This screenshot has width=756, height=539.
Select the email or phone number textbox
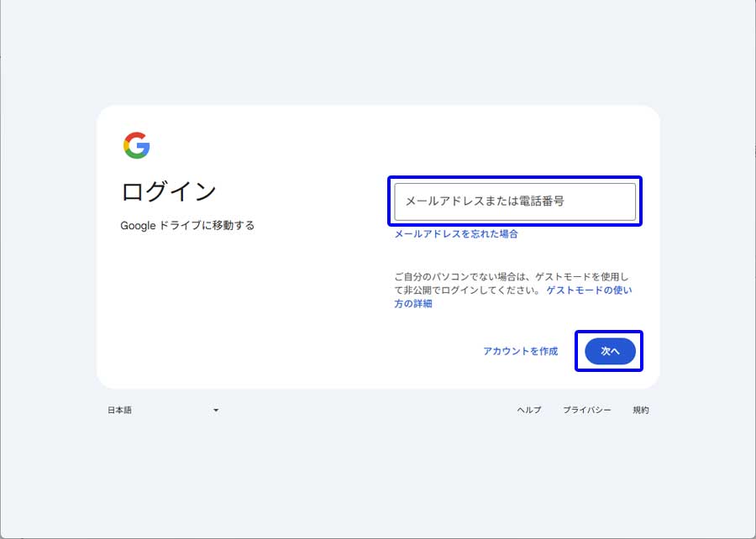point(514,201)
